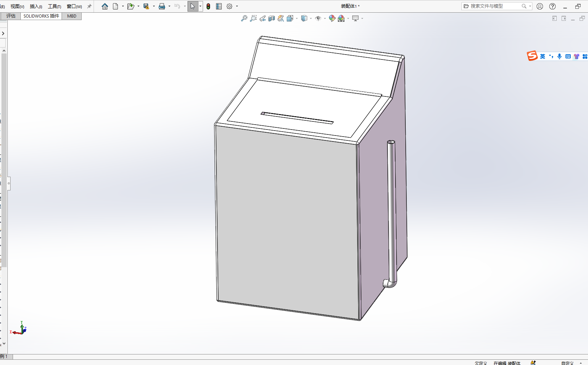Click 自定义 units in status bar

(x=567, y=363)
